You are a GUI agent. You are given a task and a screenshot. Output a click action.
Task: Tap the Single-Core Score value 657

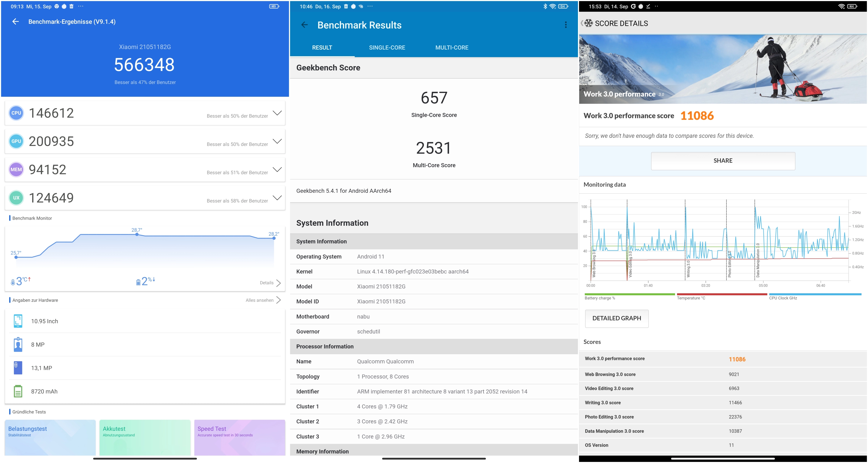point(434,98)
